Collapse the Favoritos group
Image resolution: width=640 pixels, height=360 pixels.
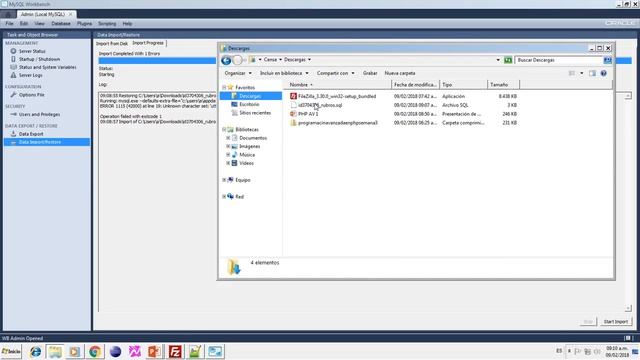tap(224, 87)
